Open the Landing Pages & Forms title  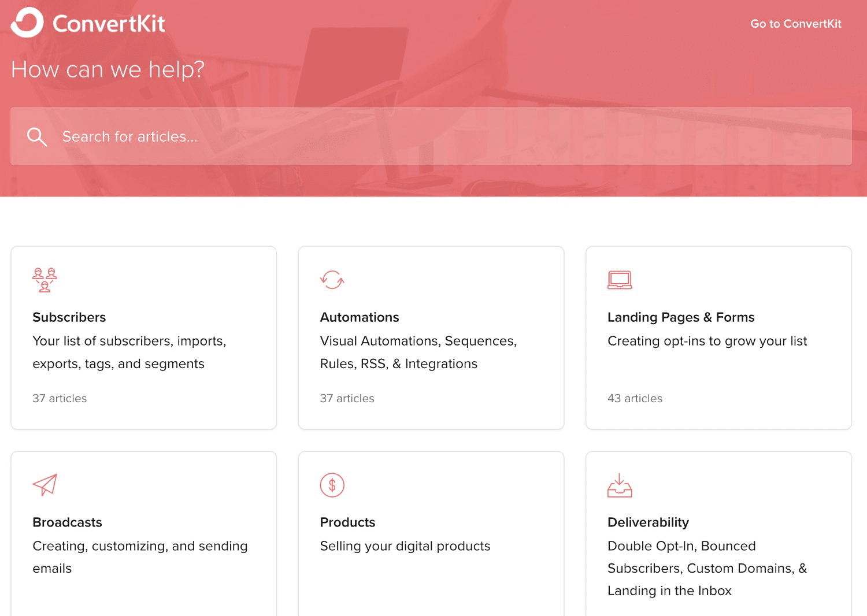(681, 317)
